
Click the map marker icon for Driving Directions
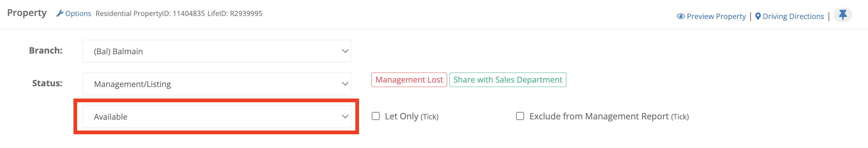point(758,16)
